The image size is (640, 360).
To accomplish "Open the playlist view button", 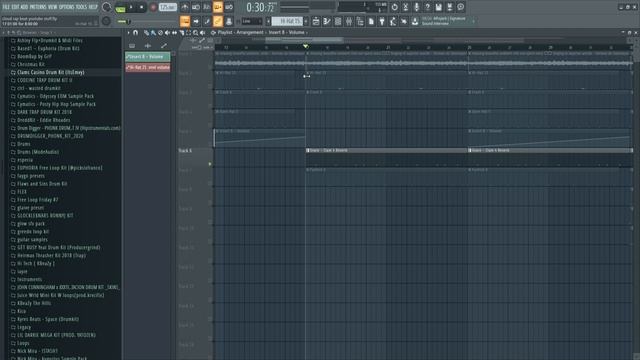I will (316, 21).
